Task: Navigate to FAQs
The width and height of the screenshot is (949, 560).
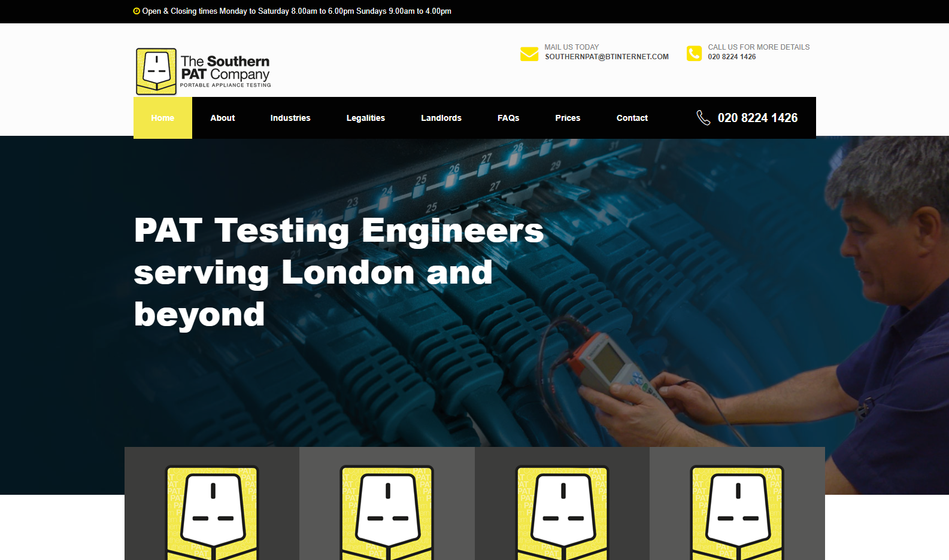Action: (508, 118)
